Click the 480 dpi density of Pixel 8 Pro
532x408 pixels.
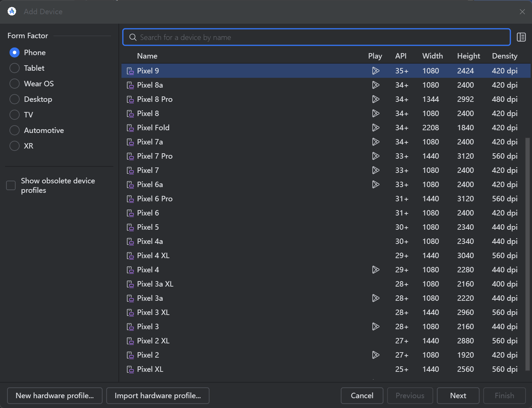pyautogui.click(x=505, y=99)
